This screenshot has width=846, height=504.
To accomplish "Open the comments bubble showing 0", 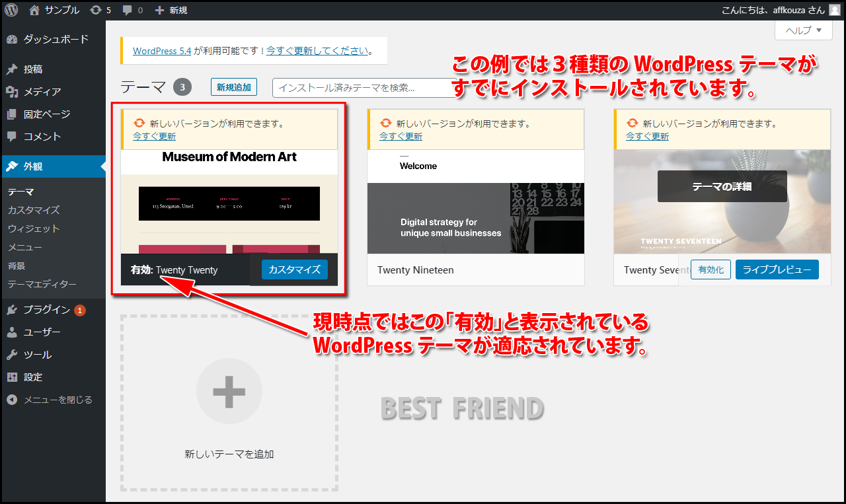I will (x=133, y=10).
